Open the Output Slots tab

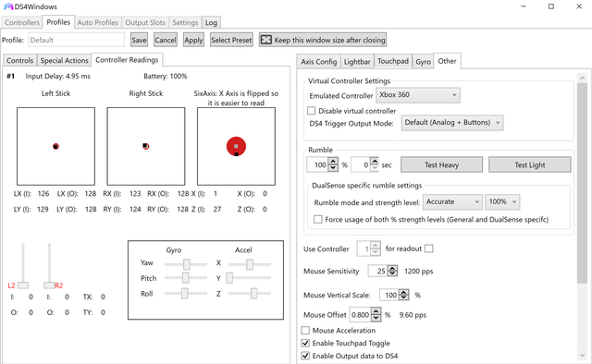click(145, 22)
